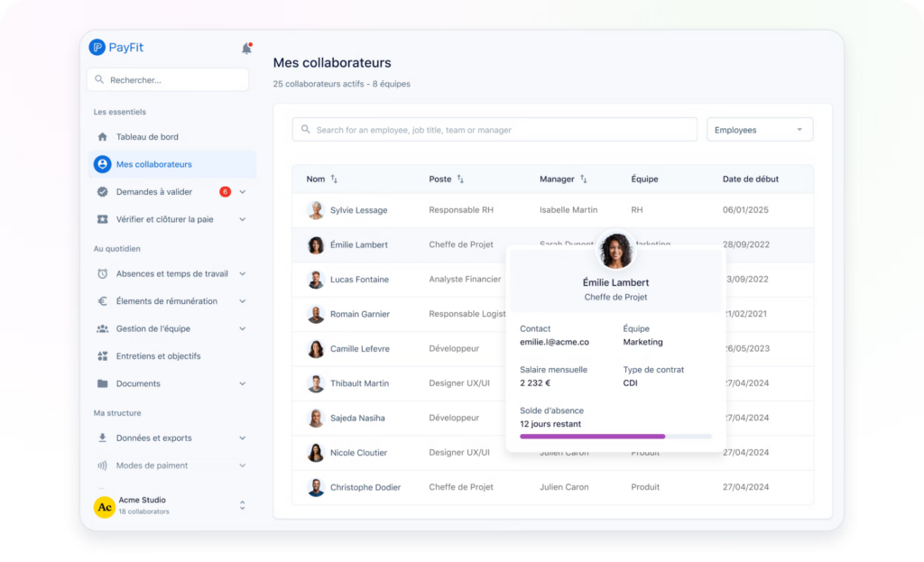The width and height of the screenshot is (924, 562).
Task: Click the purple absence balance progress bar
Action: (x=591, y=436)
